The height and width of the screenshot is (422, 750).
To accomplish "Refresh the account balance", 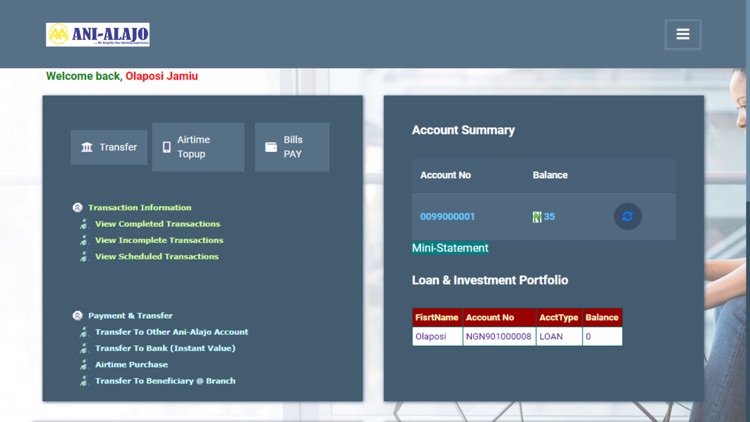I will [628, 216].
